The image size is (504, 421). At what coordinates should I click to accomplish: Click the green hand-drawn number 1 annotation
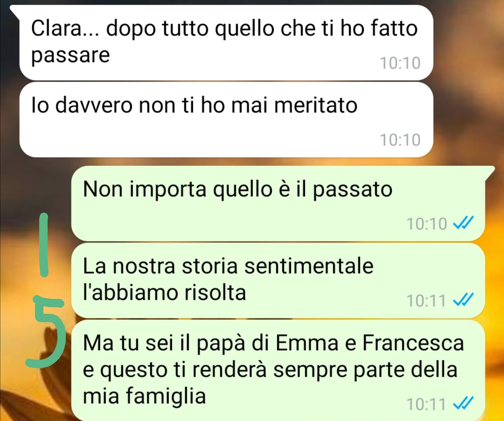click(44, 245)
